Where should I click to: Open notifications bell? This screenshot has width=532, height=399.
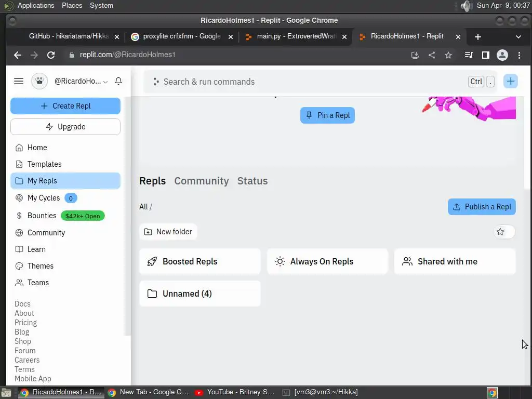pyautogui.click(x=118, y=81)
